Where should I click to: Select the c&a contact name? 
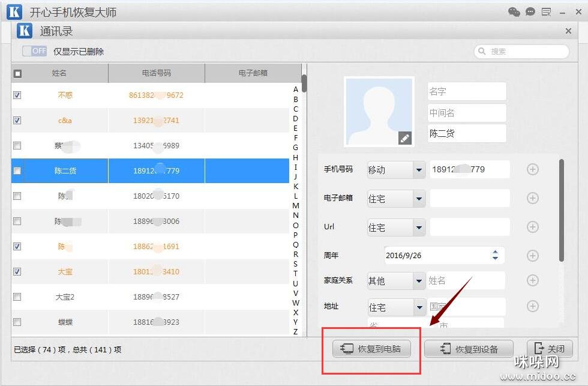pos(65,121)
